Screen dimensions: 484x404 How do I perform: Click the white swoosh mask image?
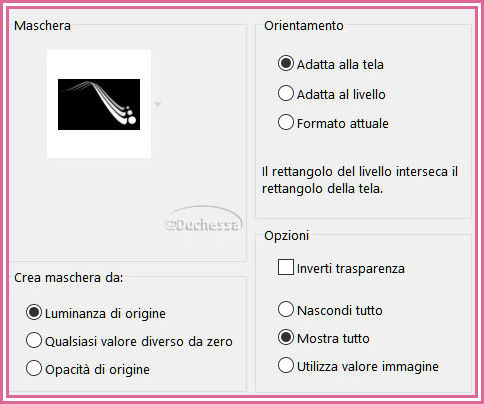point(99,104)
